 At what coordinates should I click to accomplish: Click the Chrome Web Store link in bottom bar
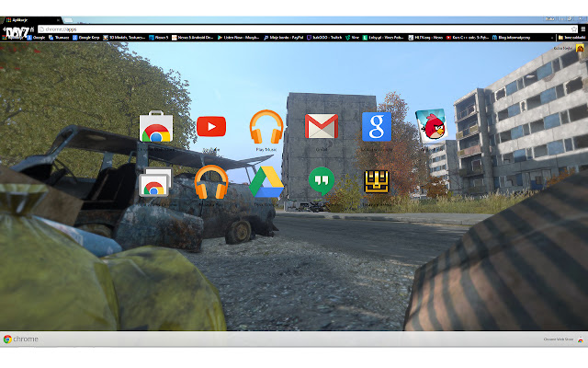[x=563, y=339]
